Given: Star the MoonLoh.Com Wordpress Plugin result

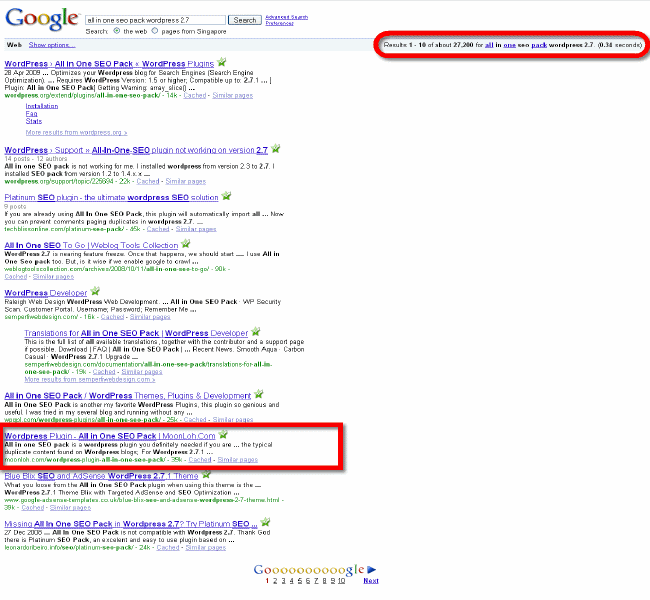Looking at the screenshot, I should [x=223, y=434].
